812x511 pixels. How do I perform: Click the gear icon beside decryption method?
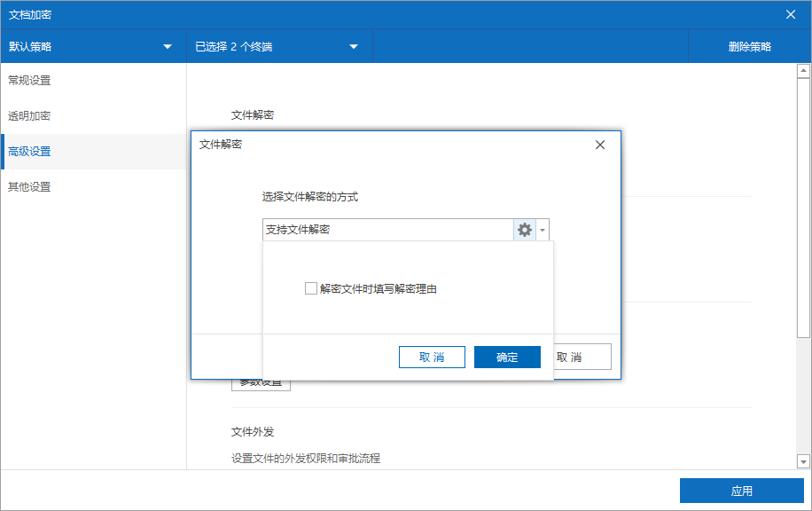point(525,230)
